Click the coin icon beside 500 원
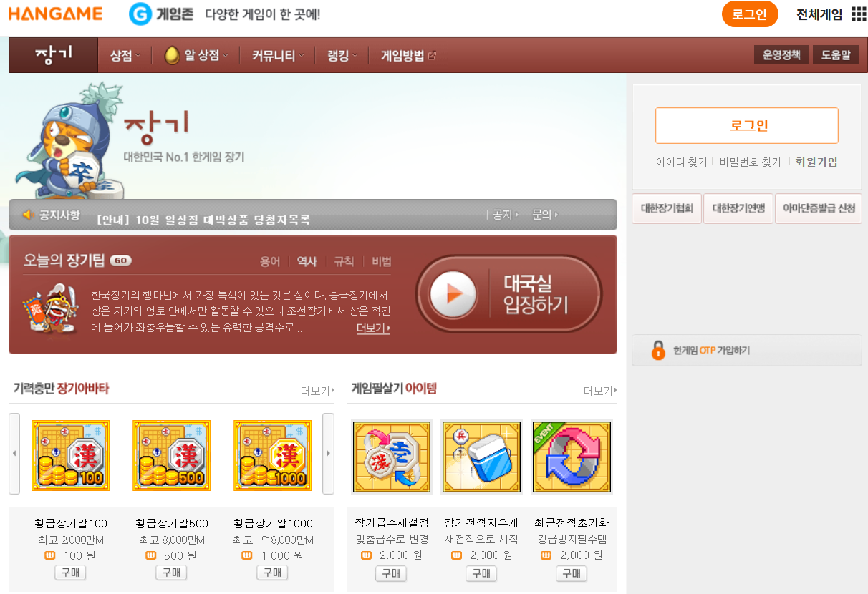 click(150, 555)
